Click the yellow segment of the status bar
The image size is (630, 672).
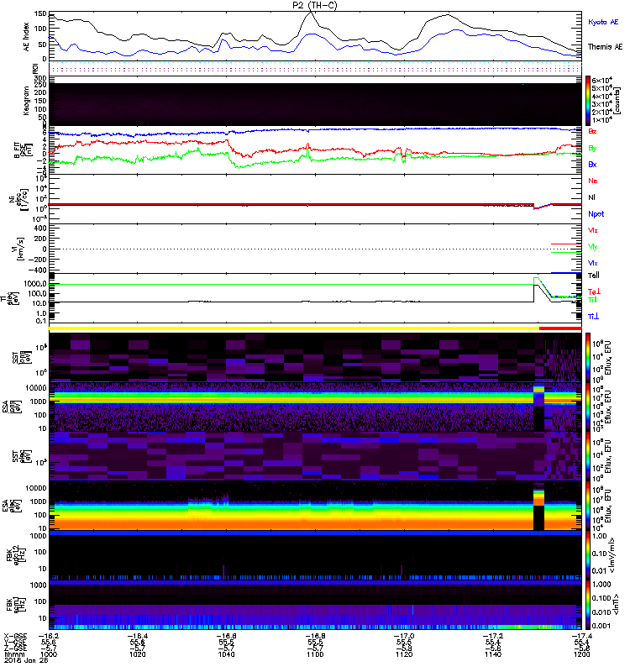pyautogui.click(x=294, y=328)
